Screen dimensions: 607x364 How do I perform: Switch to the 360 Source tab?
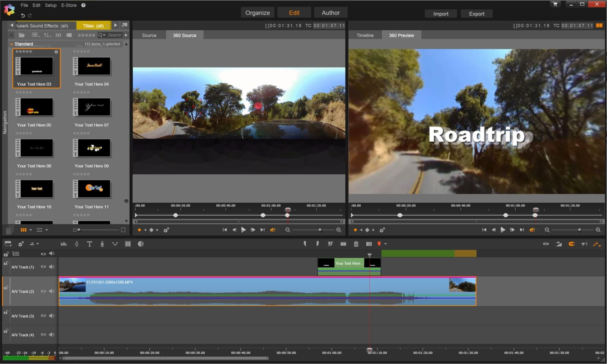point(184,35)
